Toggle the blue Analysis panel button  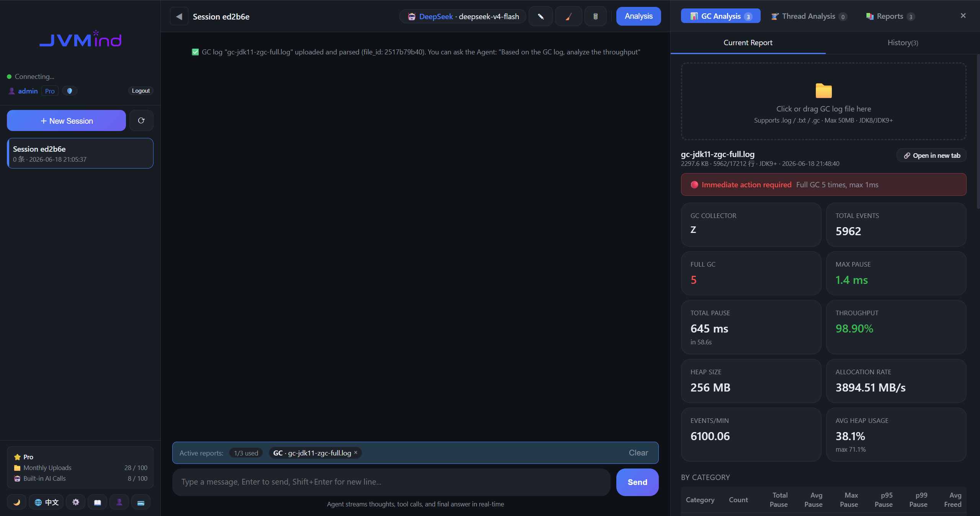tap(638, 16)
